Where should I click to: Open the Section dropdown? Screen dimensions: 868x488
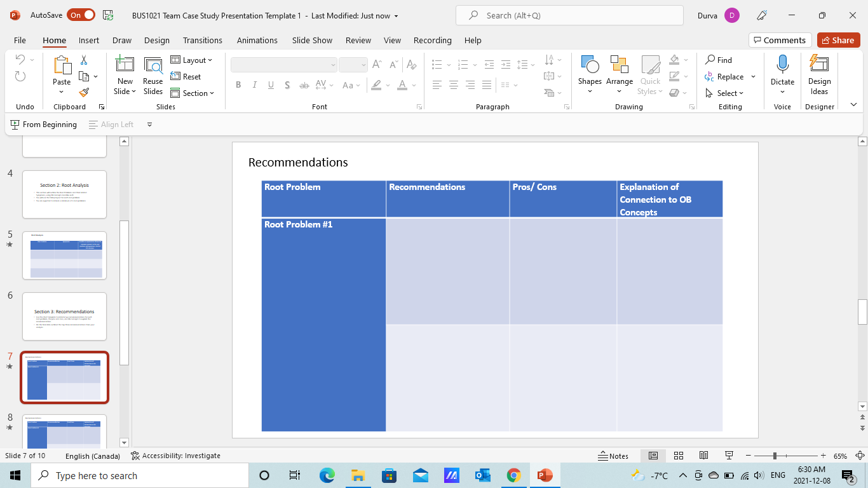click(193, 93)
